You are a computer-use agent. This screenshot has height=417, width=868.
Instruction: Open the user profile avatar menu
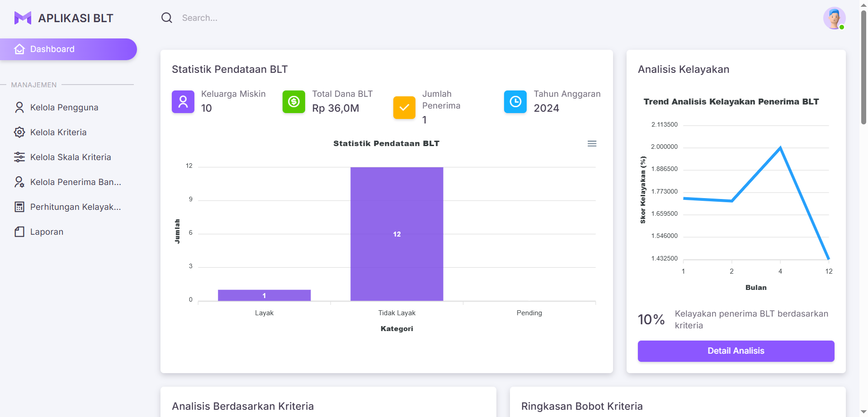coord(834,19)
